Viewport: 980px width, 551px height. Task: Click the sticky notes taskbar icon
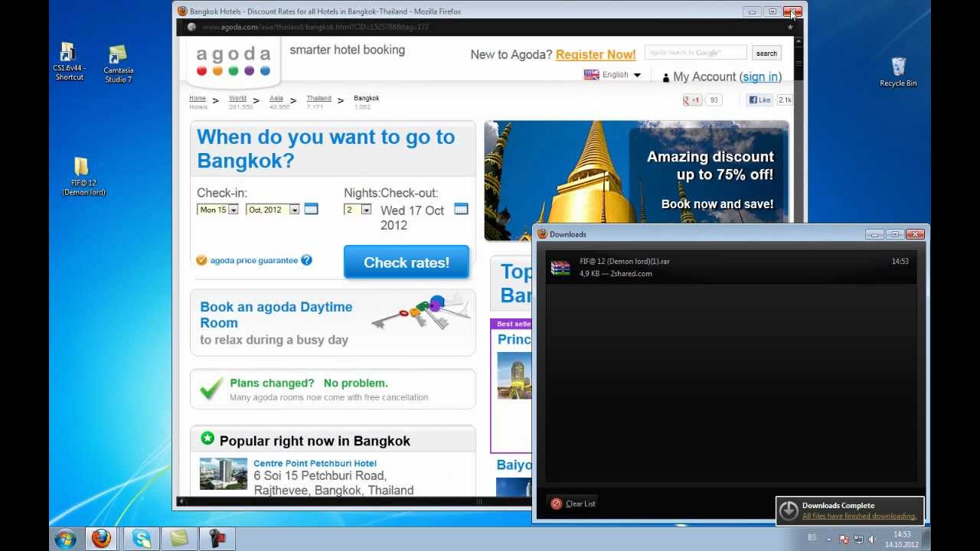click(179, 538)
